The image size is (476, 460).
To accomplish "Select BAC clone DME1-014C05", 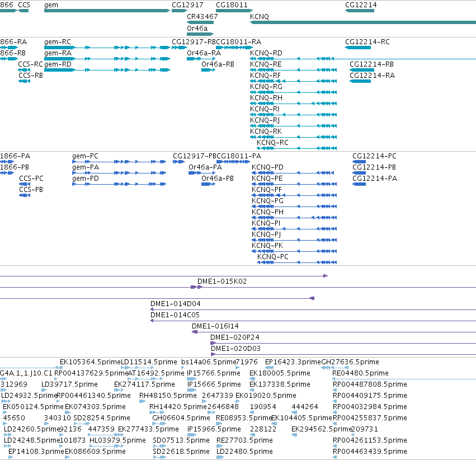I will click(x=313, y=321).
